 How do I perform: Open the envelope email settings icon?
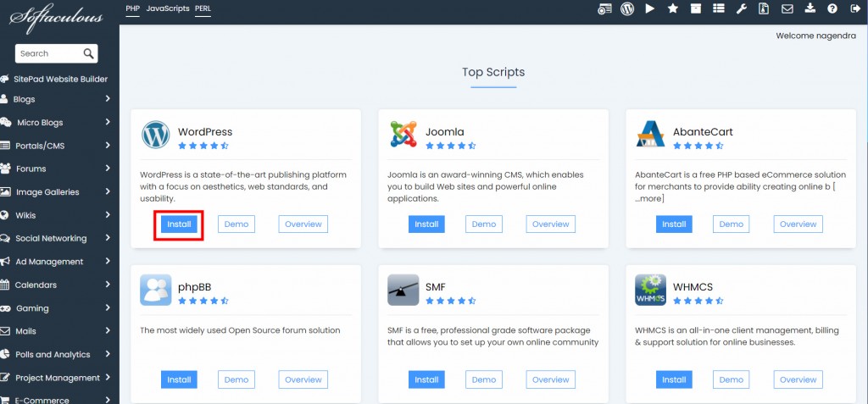point(787,8)
